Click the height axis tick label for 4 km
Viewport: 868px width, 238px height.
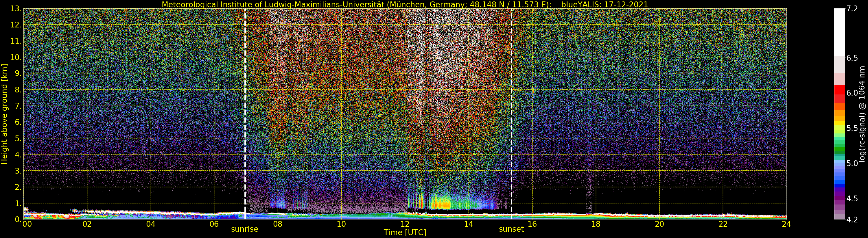(x=18, y=155)
